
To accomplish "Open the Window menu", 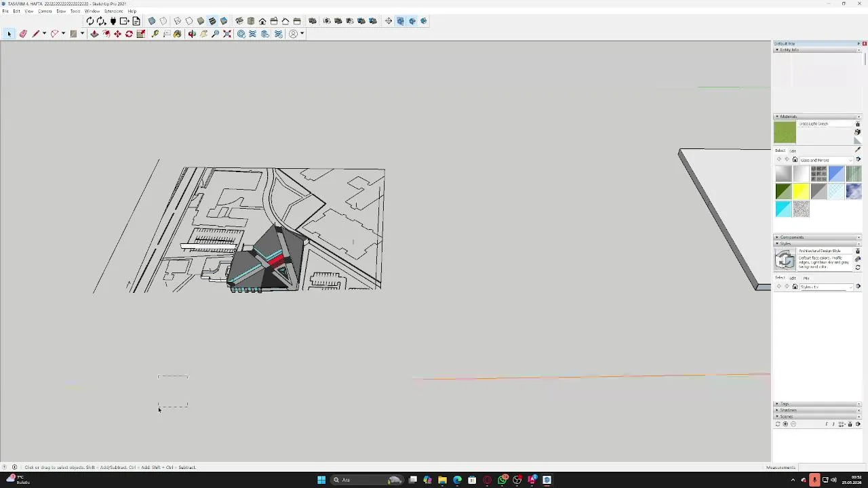I will tap(92, 11).
